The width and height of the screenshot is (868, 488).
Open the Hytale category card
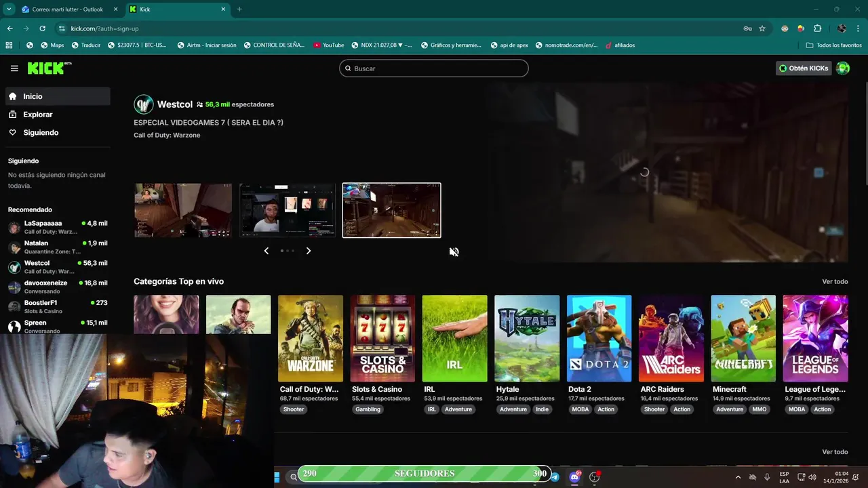(x=527, y=338)
